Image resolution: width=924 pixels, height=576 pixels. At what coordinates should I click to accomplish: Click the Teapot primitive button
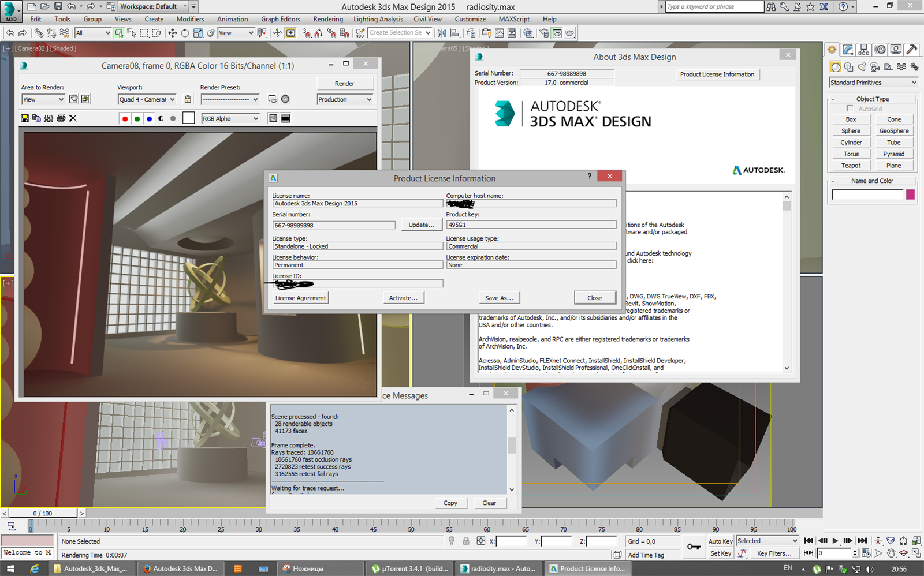(851, 166)
